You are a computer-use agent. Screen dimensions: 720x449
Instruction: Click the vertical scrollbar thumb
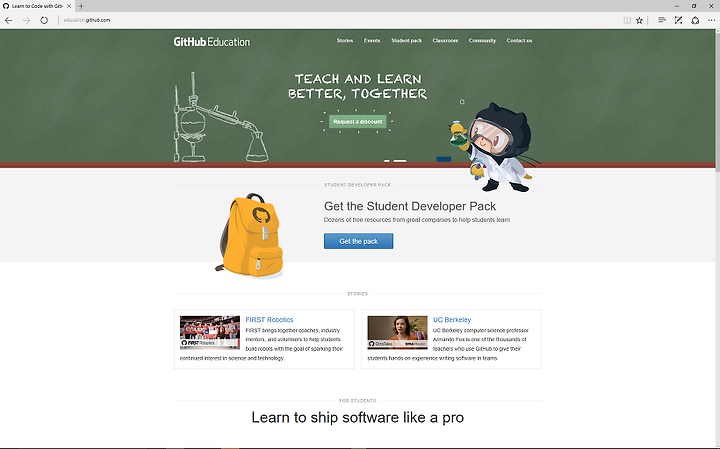click(717, 101)
